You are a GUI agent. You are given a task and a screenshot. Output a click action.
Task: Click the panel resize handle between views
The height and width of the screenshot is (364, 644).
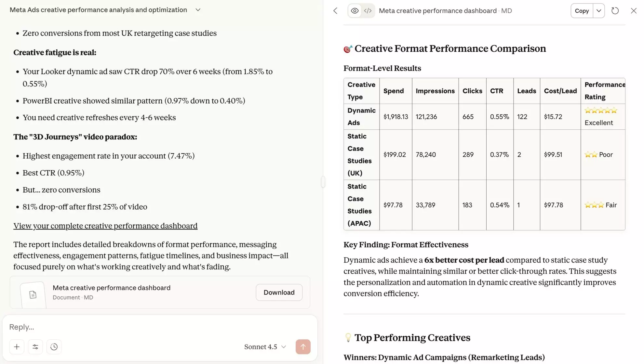click(x=323, y=182)
